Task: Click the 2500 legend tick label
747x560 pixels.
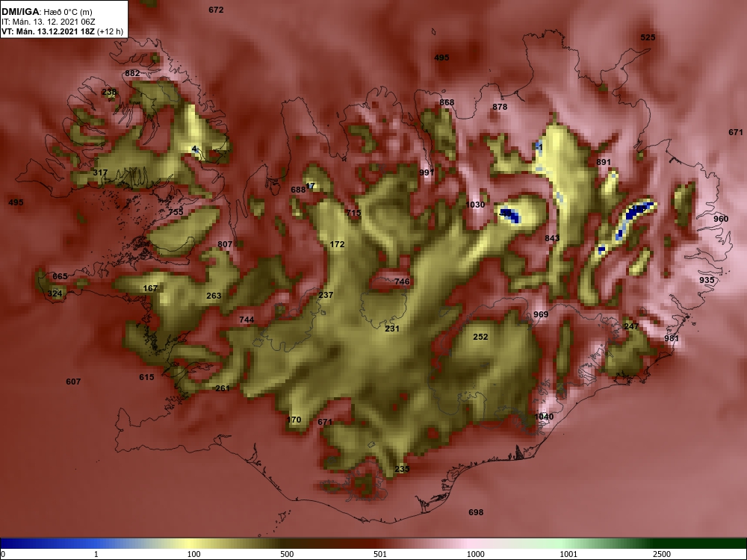Action: point(662,554)
